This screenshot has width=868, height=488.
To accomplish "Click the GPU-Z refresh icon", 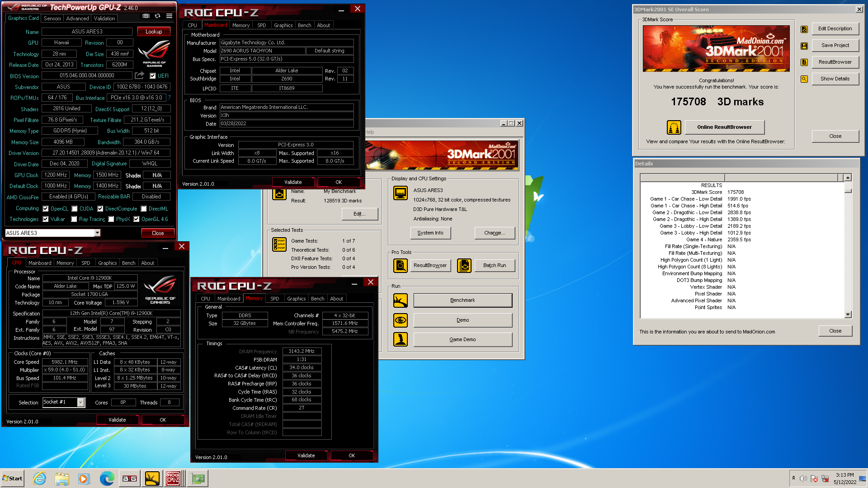I will tap(157, 16).
